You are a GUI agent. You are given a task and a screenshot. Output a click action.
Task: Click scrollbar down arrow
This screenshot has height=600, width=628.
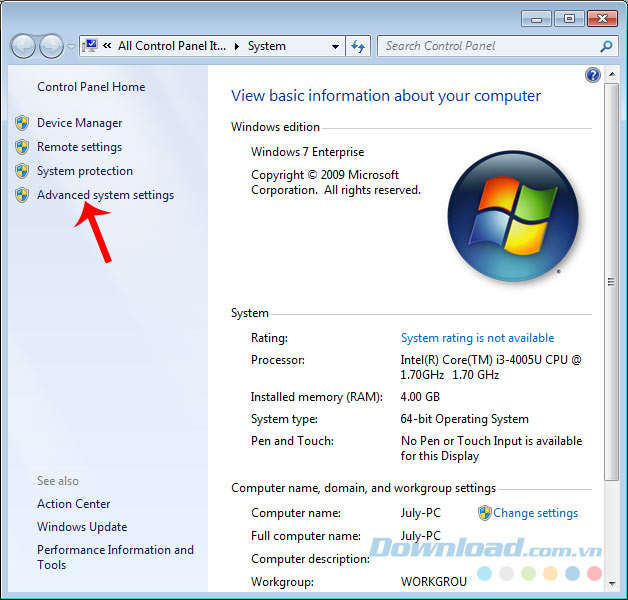(612, 584)
